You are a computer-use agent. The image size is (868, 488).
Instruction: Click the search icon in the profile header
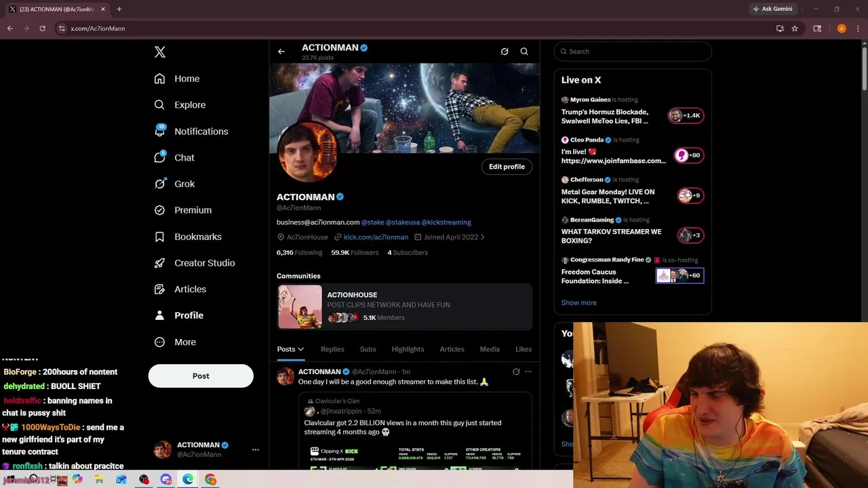pyautogui.click(x=524, y=52)
